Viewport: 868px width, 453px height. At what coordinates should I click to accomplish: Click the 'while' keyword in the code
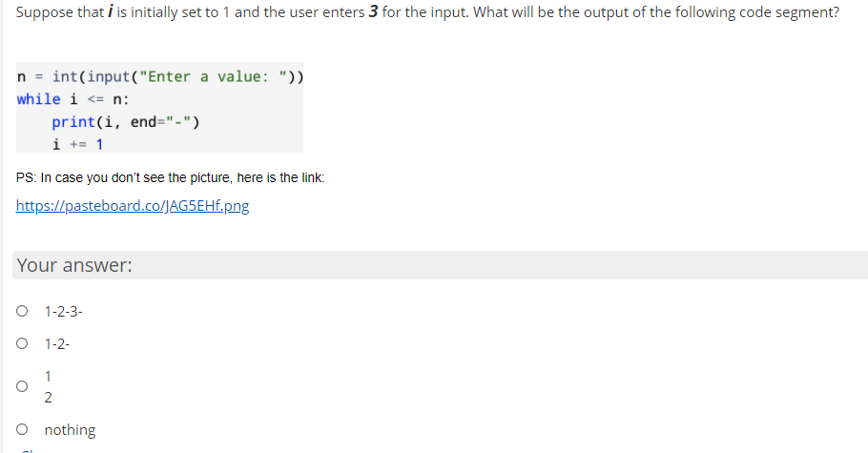point(38,99)
